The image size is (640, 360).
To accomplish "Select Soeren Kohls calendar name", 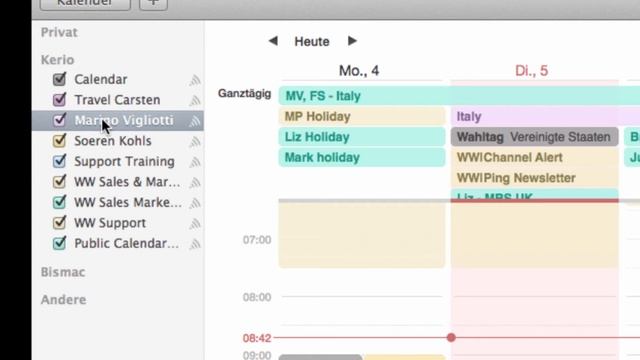I will 113,141.
